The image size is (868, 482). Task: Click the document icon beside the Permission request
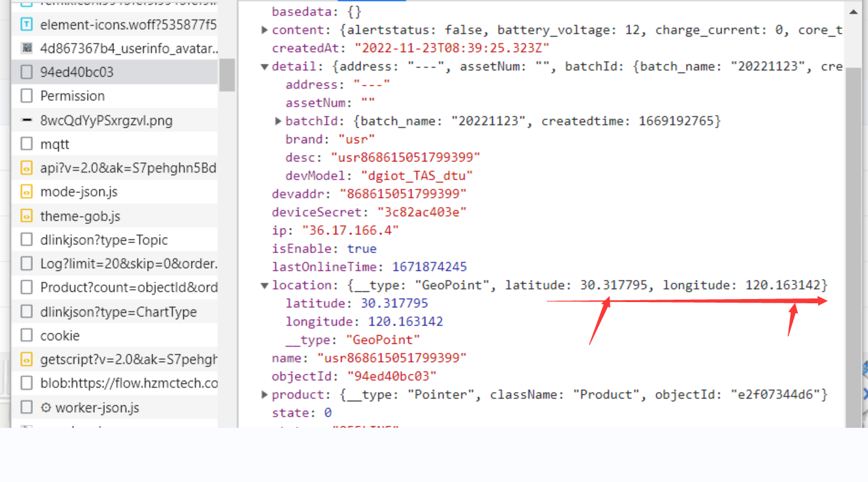pyautogui.click(x=26, y=95)
